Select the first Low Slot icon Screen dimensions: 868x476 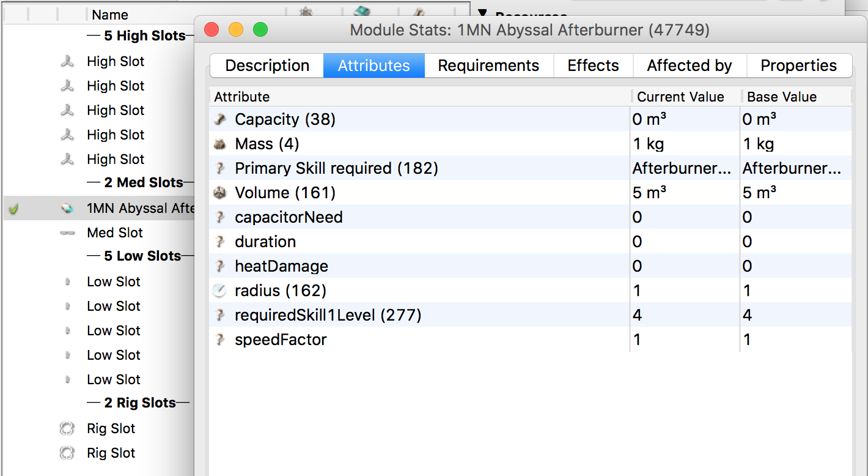click(x=67, y=281)
